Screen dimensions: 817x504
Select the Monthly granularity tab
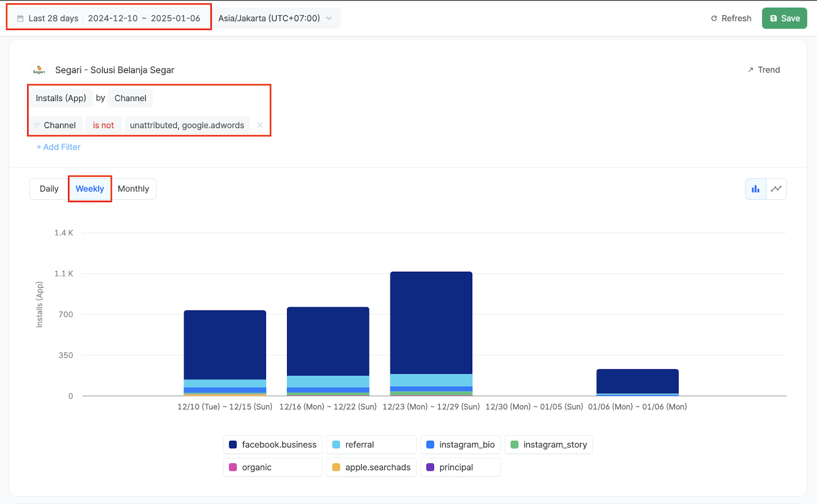coord(133,189)
